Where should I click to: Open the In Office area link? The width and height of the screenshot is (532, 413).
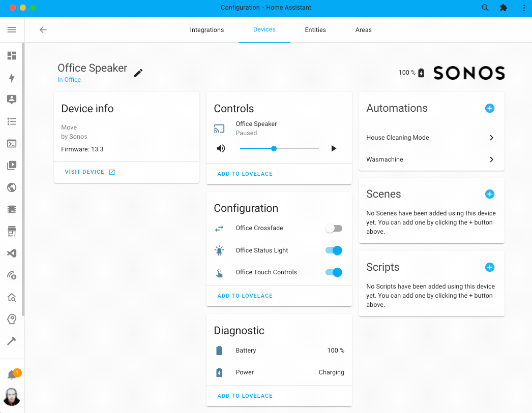click(69, 80)
